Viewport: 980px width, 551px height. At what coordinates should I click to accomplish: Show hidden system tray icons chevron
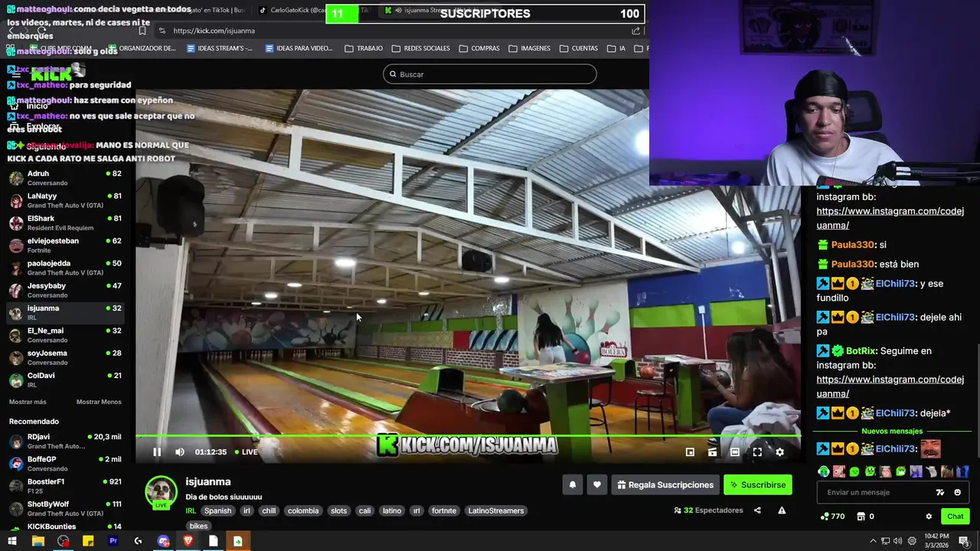[x=873, y=541]
